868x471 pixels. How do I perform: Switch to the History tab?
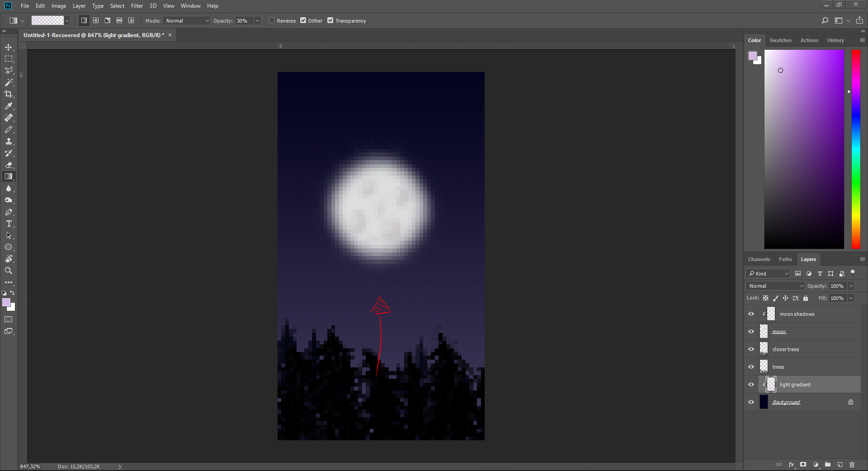835,40
